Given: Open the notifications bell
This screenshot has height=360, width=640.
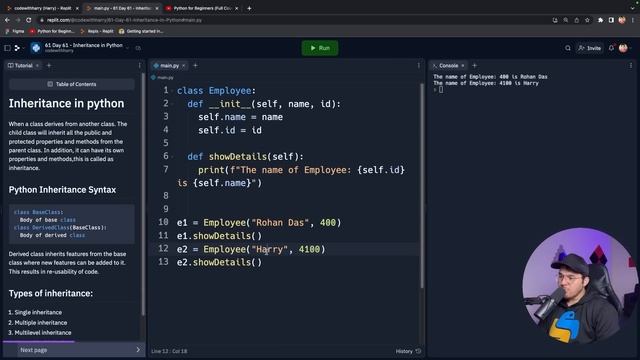Looking at the screenshot, I should tap(611, 48).
